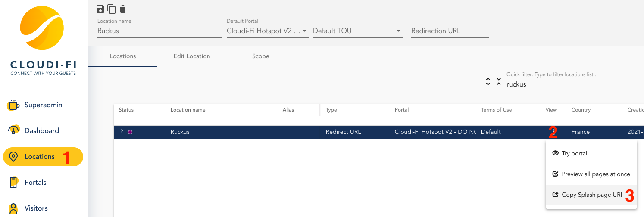Save the location with the floppy disk icon
This screenshot has width=644, height=217.
click(100, 9)
